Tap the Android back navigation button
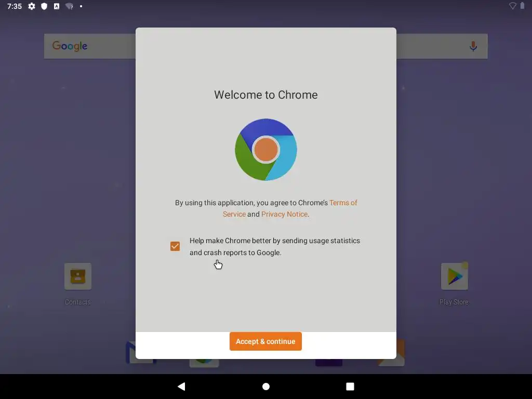 (181, 387)
